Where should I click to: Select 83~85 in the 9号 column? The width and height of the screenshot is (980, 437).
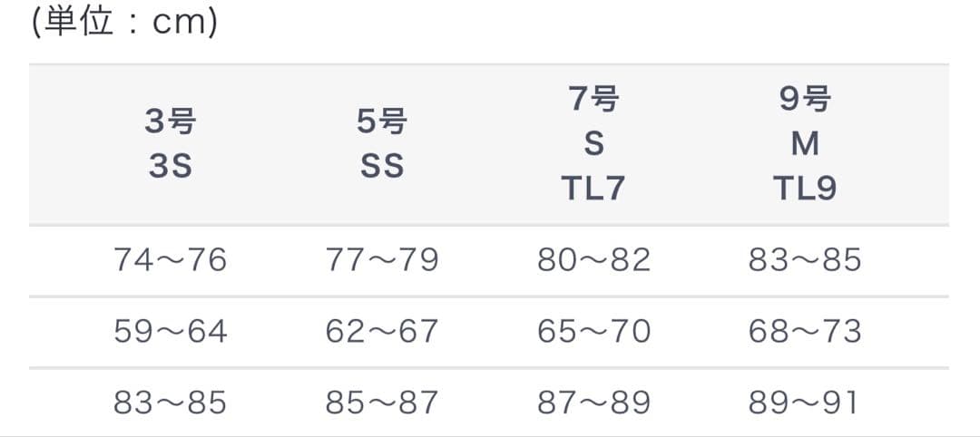click(805, 260)
